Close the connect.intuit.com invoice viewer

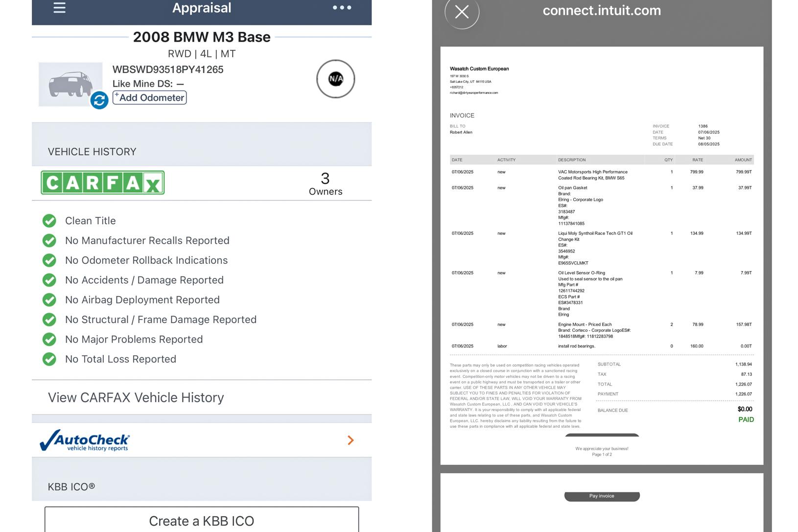tap(462, 11)
